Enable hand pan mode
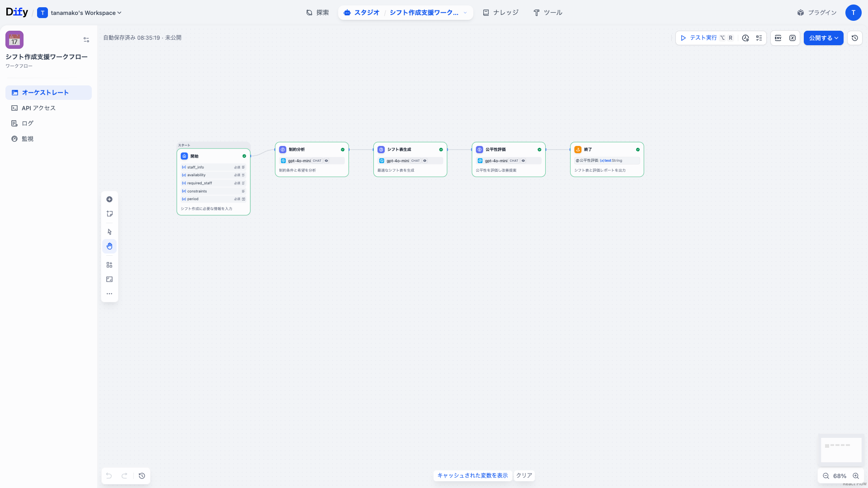 point(109,246)
